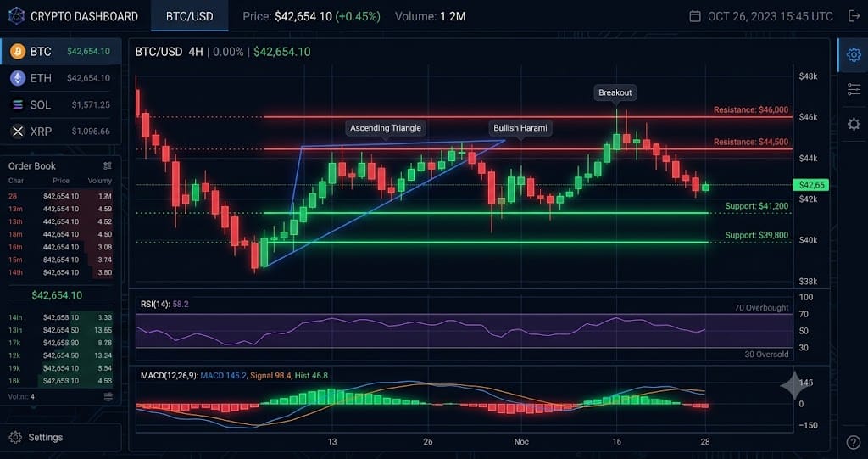Click the Order Book mid price $42,654.10

[57, 295]
